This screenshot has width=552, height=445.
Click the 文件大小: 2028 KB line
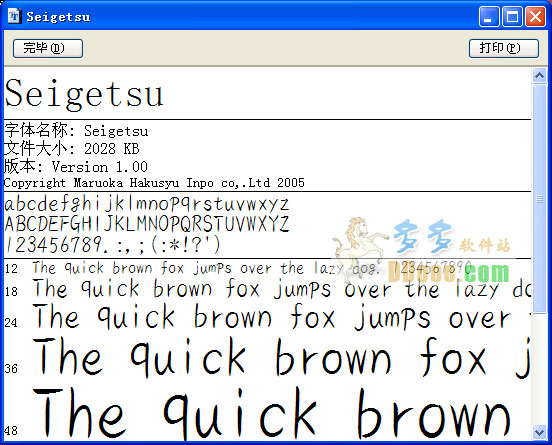pyautogui.click(x=72, y=148)
